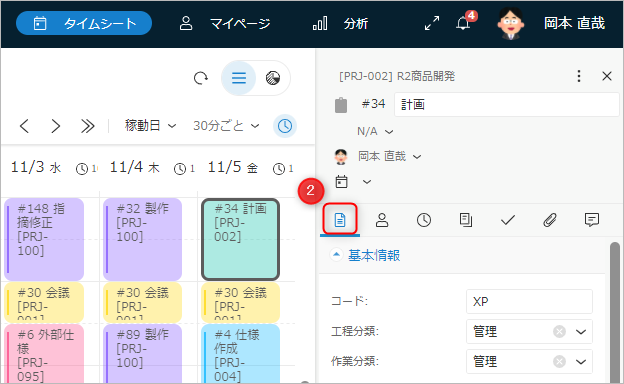This screenshot has height=384, width=624.
Task: Expand the 作業分類 dropdown
Action: coord(581,362)
